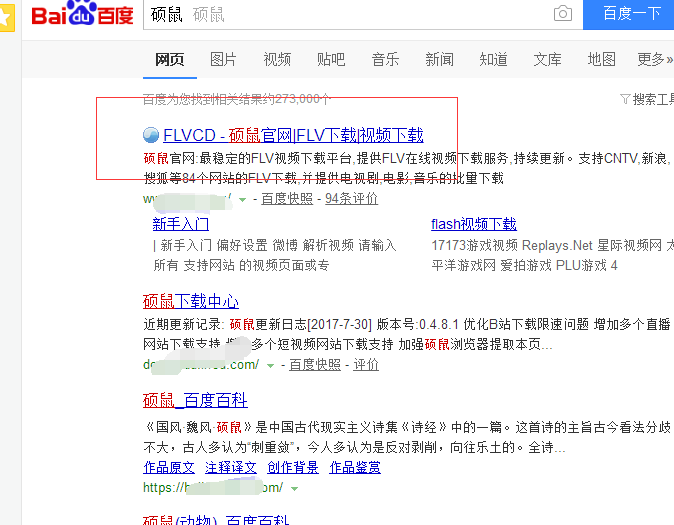Click the 百度为您找到相关结果 count text
674x525 pixels.
pos(237,99)
